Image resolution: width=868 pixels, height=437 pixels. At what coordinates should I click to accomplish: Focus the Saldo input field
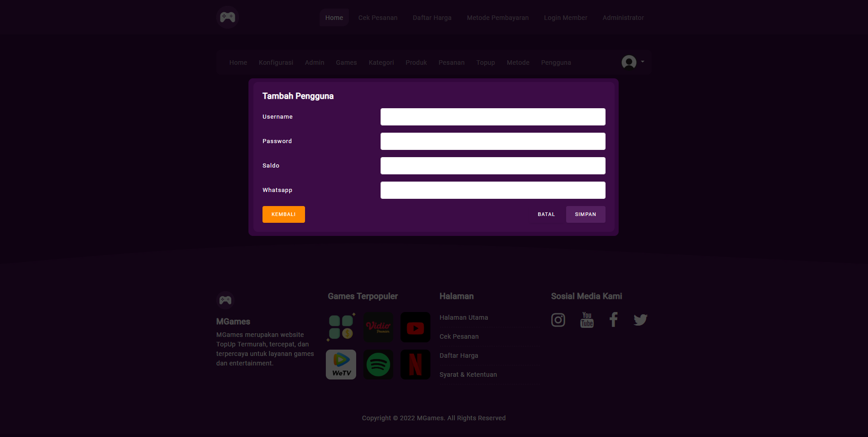click(493, 166)
